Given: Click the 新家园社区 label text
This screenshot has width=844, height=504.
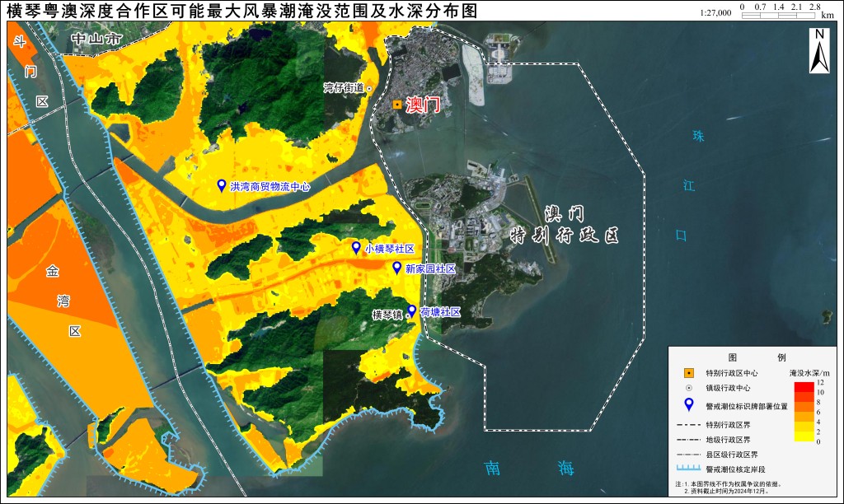Looking at the screenshot, I should pos(430,268).
